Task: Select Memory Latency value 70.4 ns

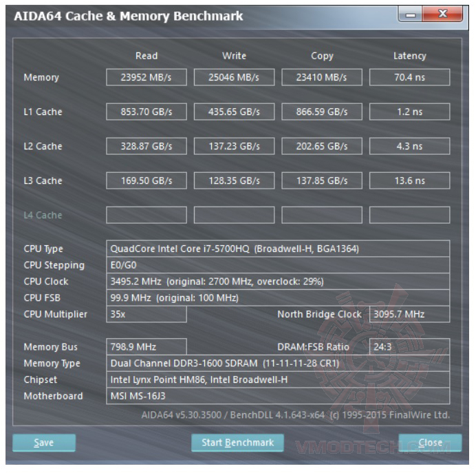Action: (x=409, y=77)
